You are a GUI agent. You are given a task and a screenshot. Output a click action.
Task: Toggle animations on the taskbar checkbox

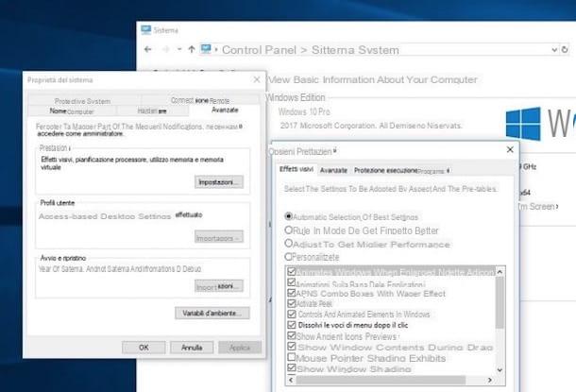[x=292, y=282]
